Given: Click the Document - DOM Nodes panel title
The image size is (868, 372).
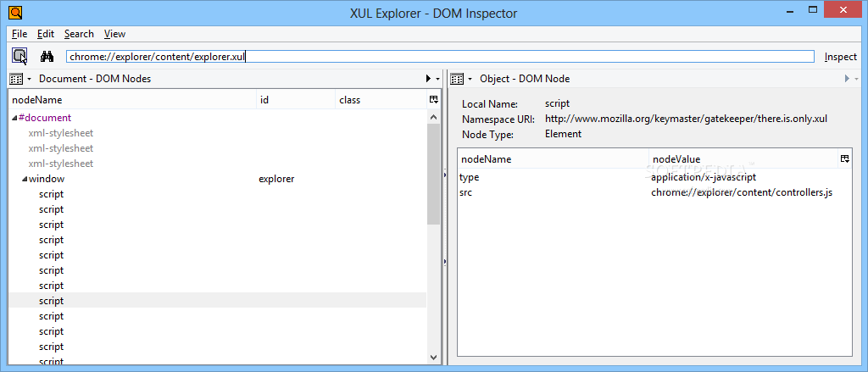Looking at the screenshot, I should 95,79.
